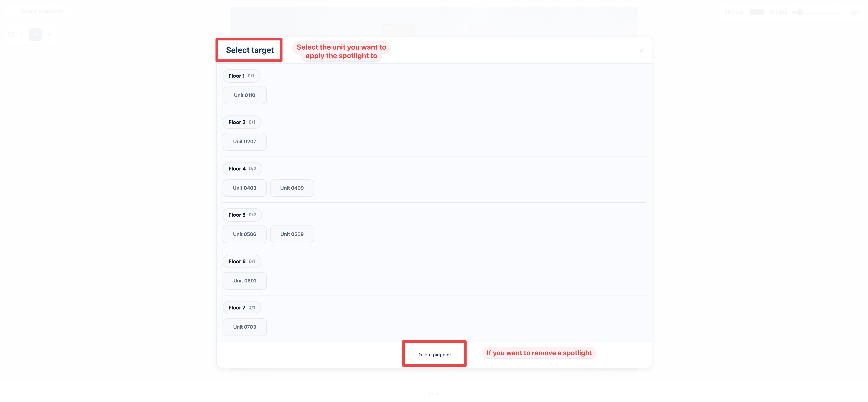Click Delete pinpoint button
The height and width of the screenshot is (402, 868).
[x=434, y=355]
